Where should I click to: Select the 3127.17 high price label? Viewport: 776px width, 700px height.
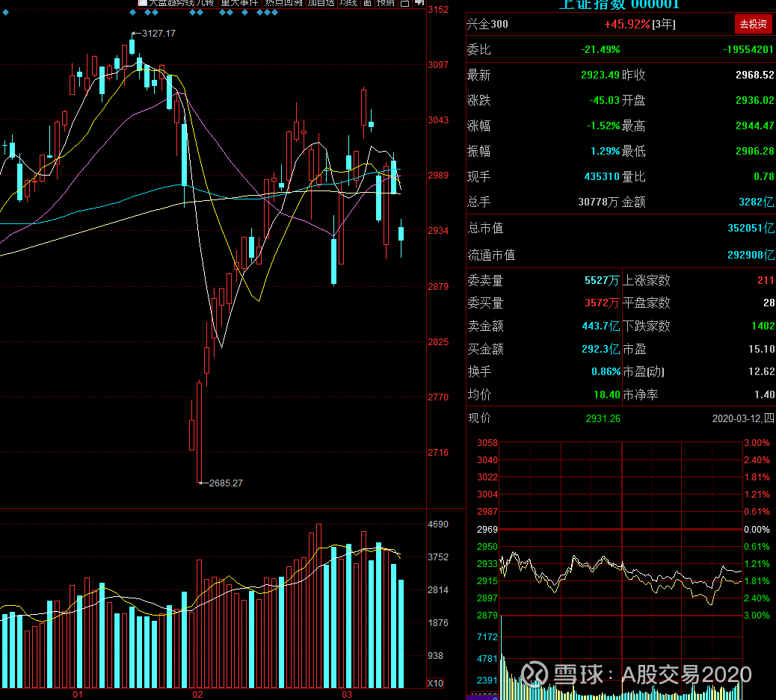click(158, 33)
